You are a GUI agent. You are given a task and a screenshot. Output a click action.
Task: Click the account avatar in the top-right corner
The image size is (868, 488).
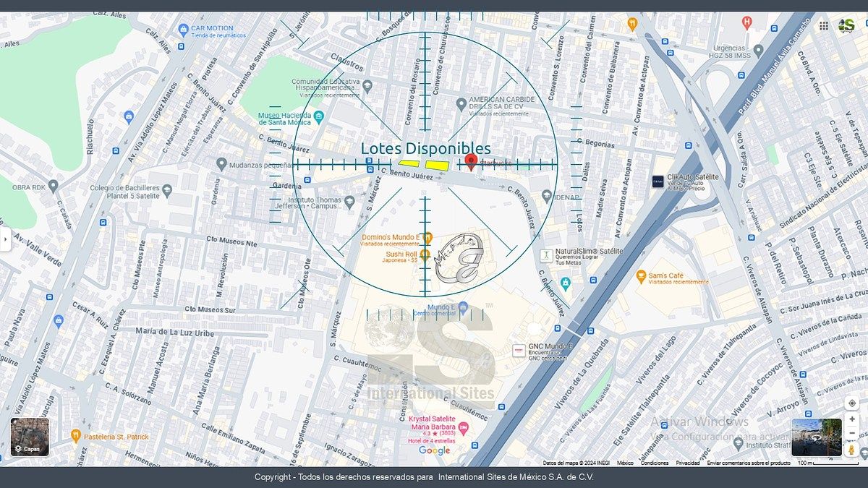coord(846,25)
